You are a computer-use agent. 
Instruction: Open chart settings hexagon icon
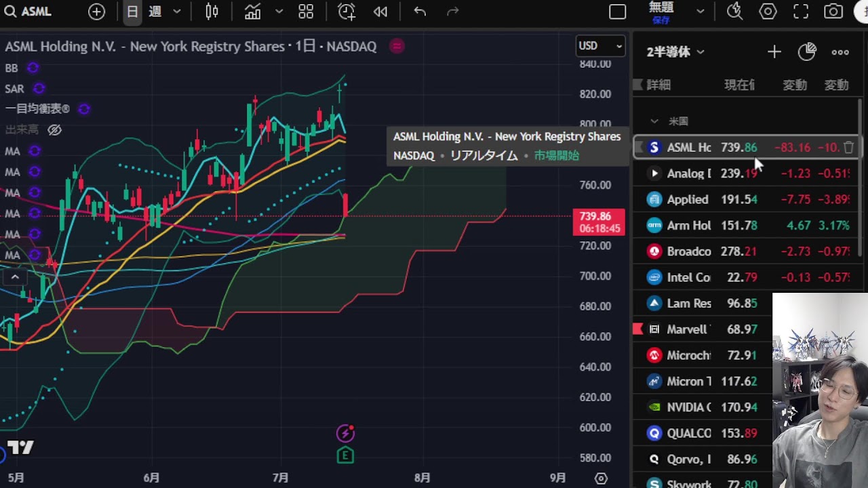click(x=768, y=12)
